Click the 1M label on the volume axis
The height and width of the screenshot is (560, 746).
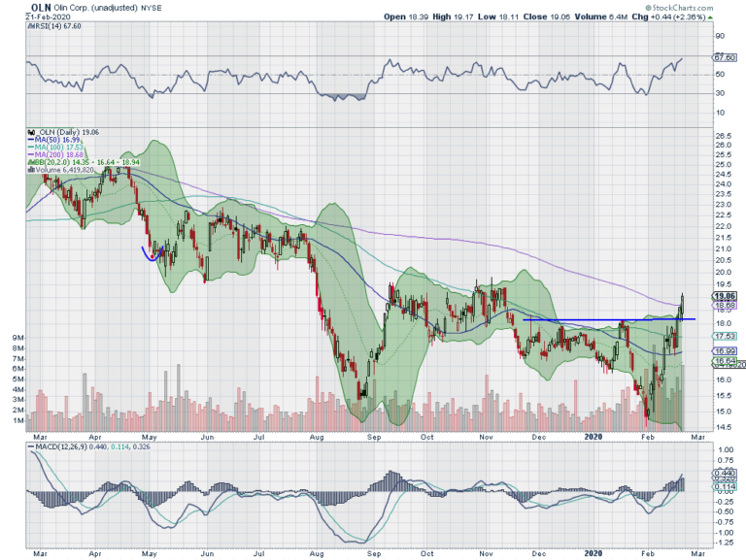pyautogui.click(x=17, y=420)
